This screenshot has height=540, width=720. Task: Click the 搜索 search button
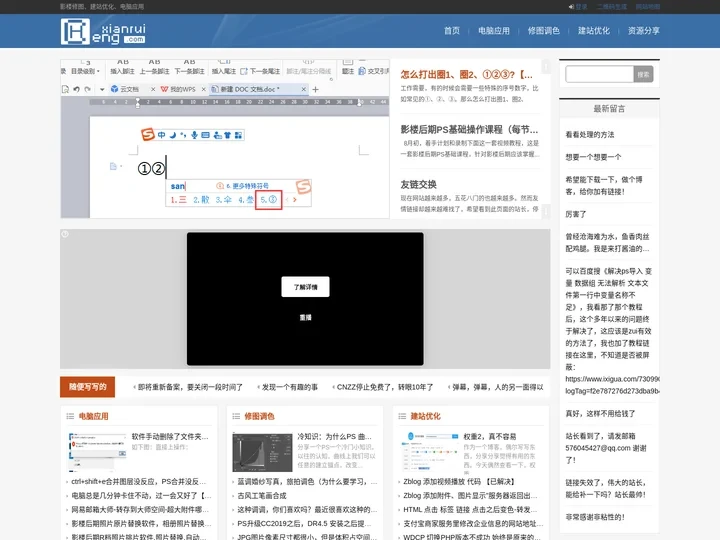(643, 74)
